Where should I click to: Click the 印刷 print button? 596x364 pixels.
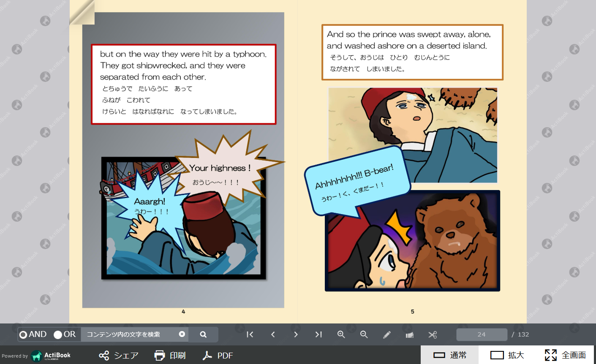click(x=170, y=356)
